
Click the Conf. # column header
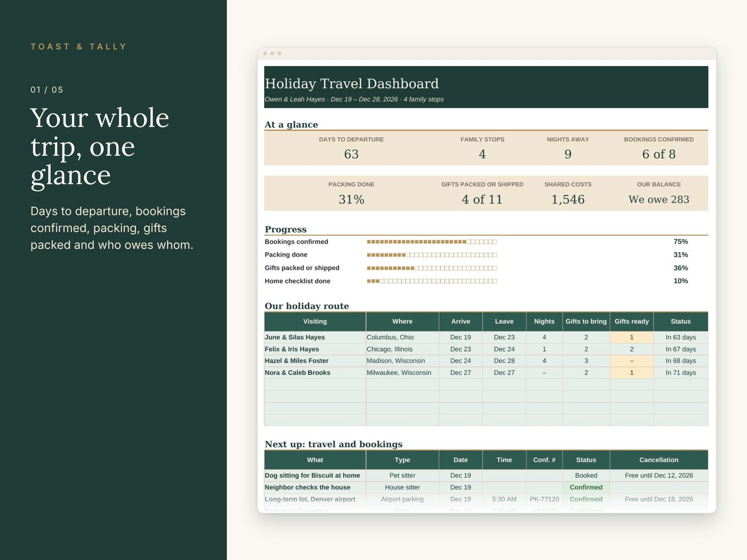(544, 460)
